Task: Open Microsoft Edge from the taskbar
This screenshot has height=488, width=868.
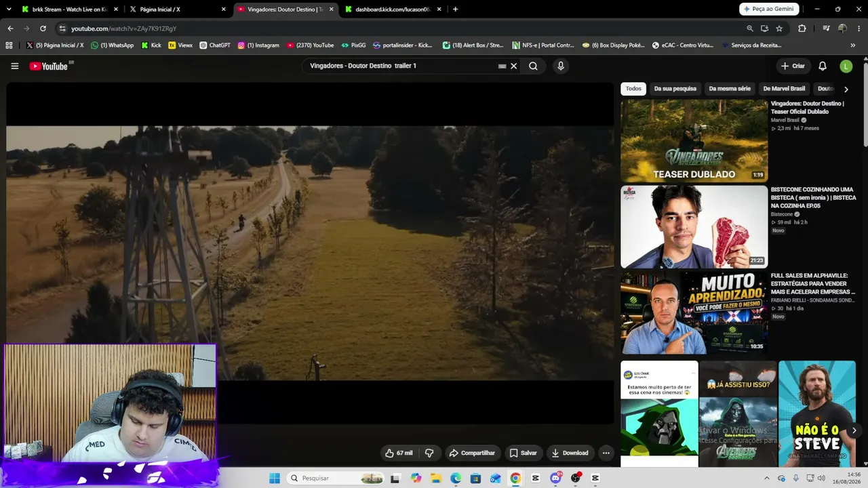Action: pyautogui.click(x=456, y=478)
